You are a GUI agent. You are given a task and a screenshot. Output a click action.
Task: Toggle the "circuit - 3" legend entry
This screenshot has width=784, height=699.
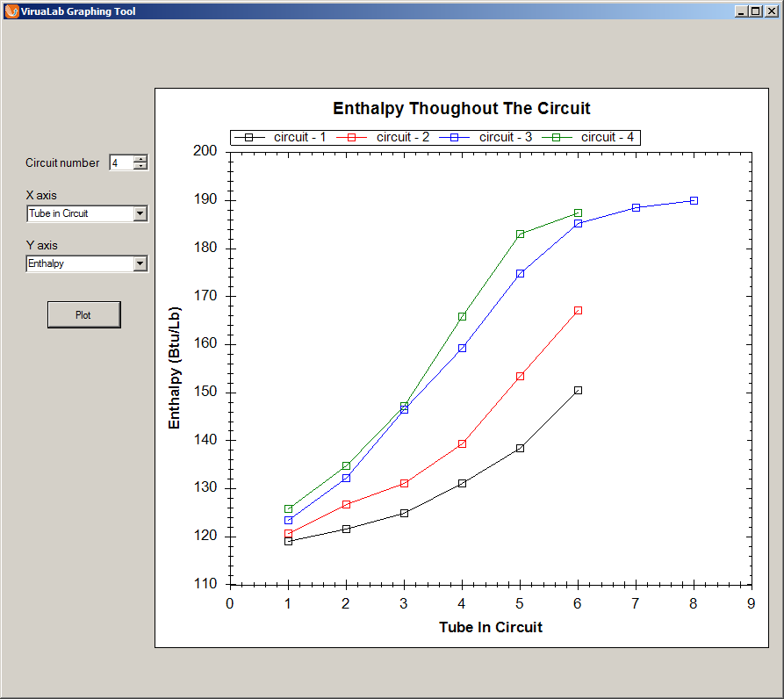click(x=505, y=137)
